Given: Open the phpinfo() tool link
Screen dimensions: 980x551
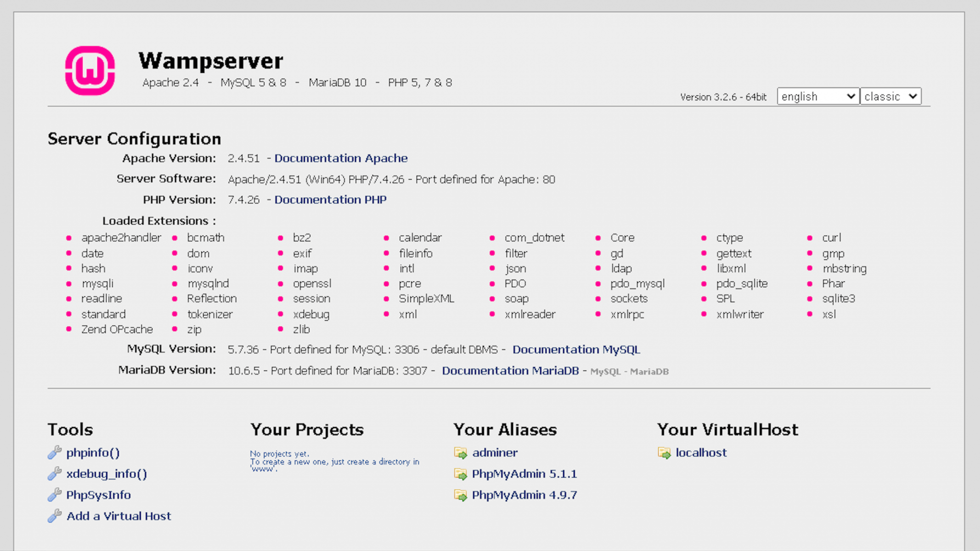Looking at the screenshot, I should (93, 452).
